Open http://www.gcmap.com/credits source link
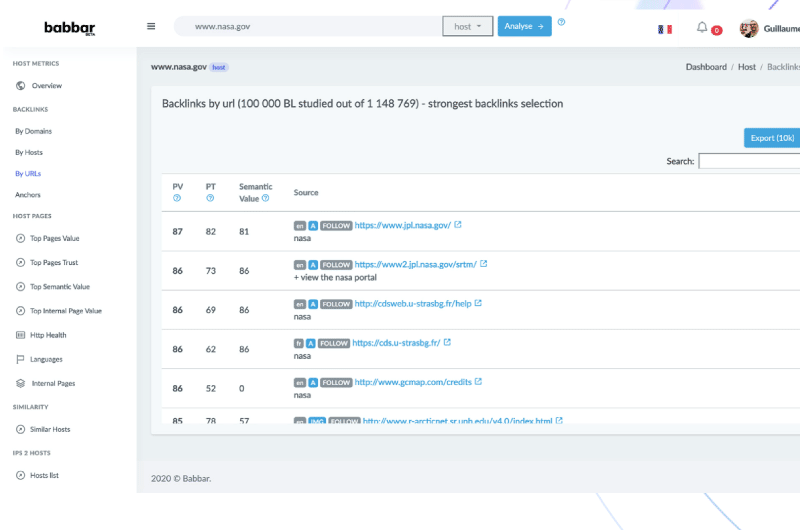The image size is (800, 530). point(413,382)
